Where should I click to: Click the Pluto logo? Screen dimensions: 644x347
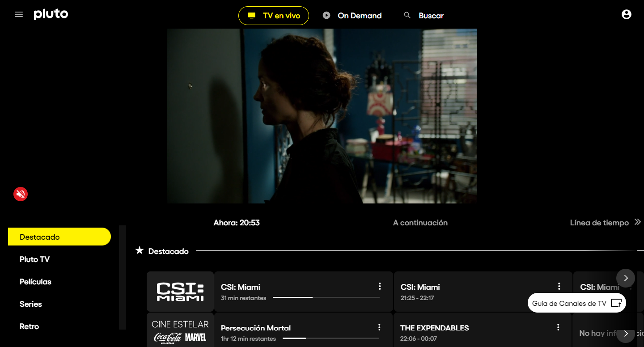pyautogui.click(x=51, y=14)
